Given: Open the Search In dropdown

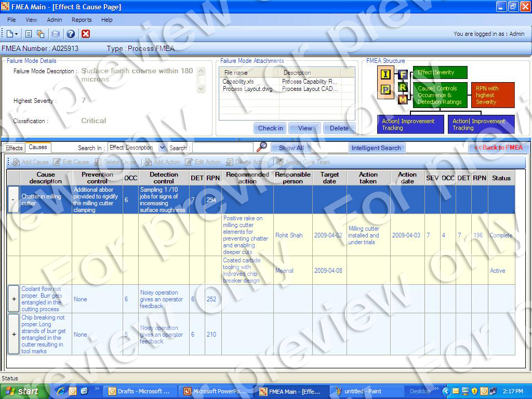Looking at the screenshot, I should click(162, 148).
